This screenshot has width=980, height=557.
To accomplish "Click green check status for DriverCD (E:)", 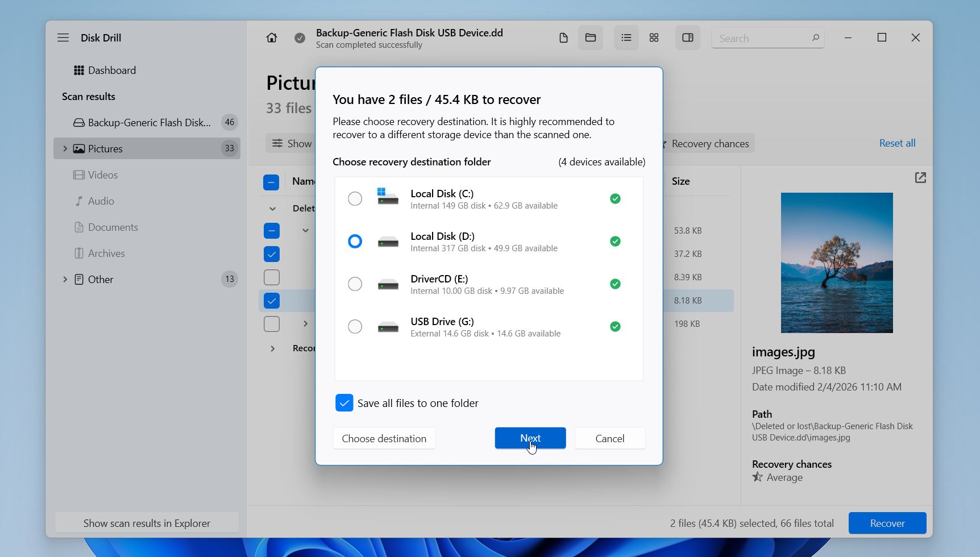I will [615, 284].
